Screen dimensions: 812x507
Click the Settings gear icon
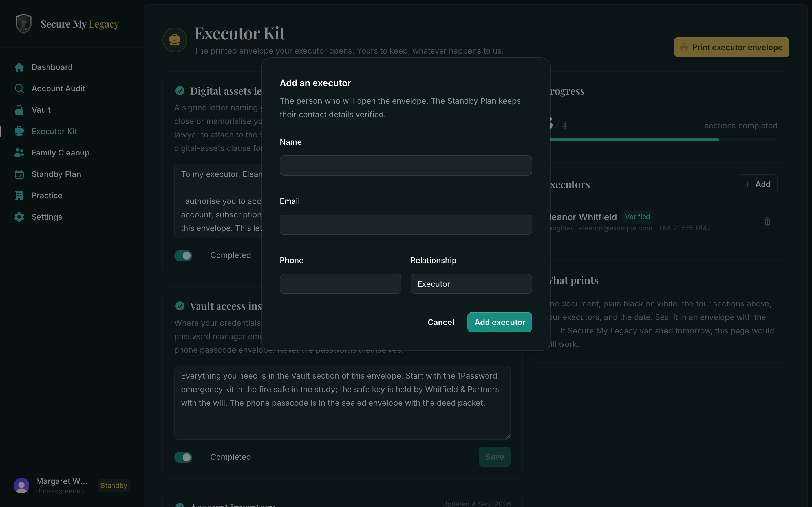(x=19, y=217)
